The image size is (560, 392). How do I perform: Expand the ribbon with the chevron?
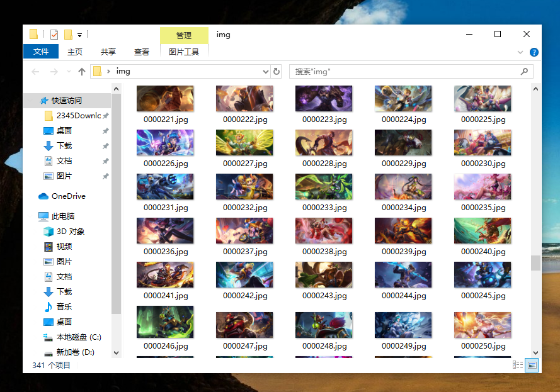point(520,52)
